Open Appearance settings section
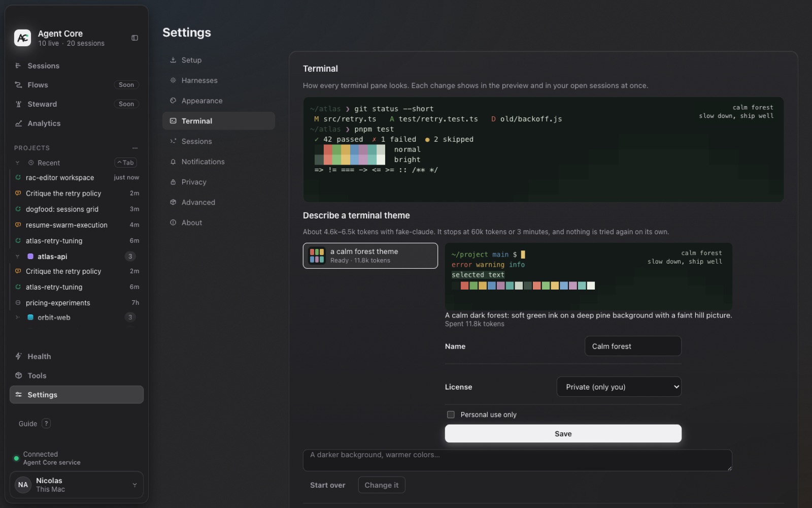 click(218, 101)
